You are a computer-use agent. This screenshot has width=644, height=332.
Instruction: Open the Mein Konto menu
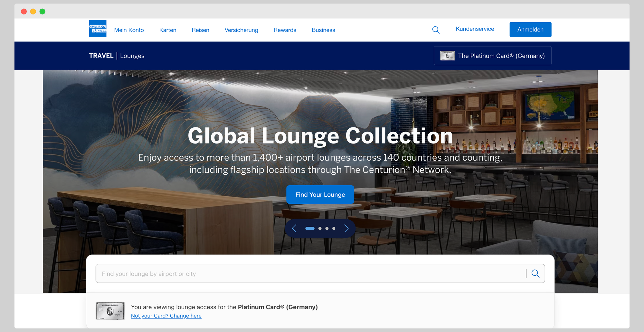tap(129, 30)
